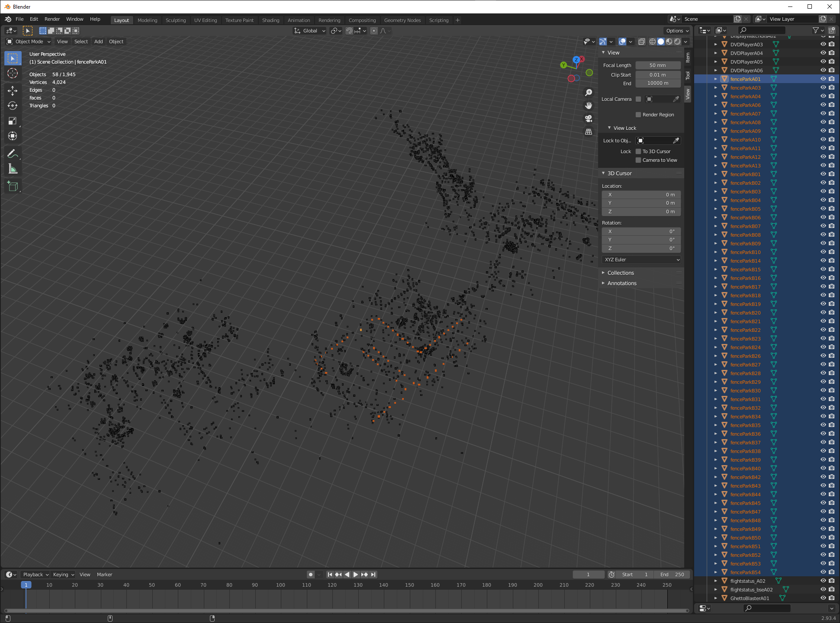Click the 3D Cursor Location X field
The height and width of the screenshot is (623, 840).
coord(641,195)
